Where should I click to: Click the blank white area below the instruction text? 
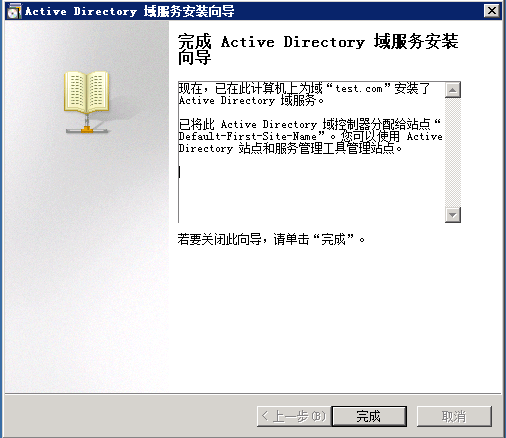click(333, 317)
